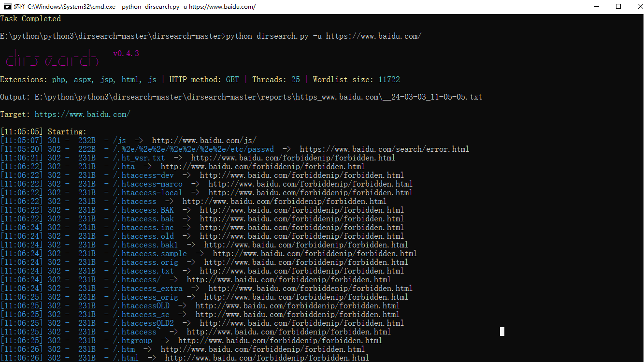Click the /.htaccess.sample result path

tap(150, 254)
